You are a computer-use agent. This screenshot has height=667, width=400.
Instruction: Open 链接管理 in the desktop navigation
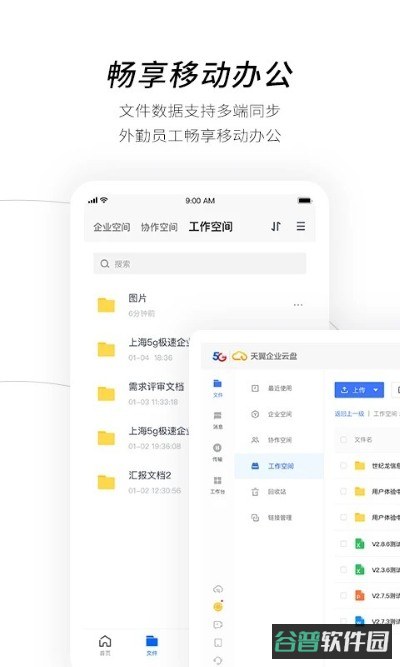(x=279, y=518)
